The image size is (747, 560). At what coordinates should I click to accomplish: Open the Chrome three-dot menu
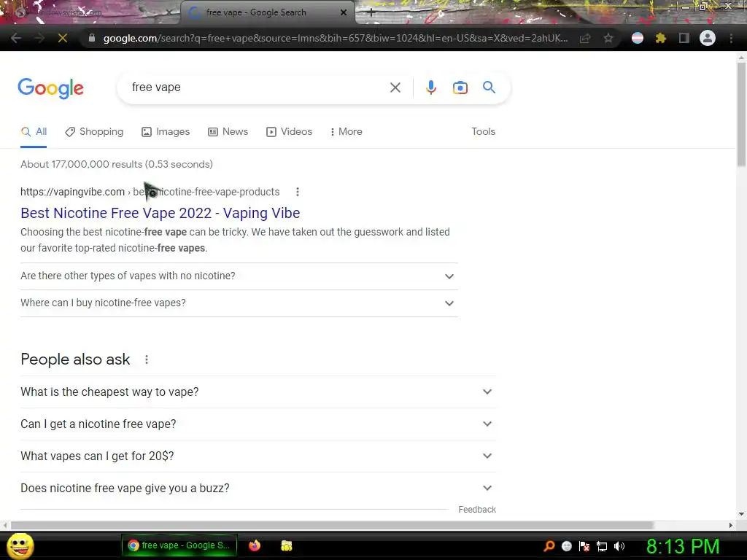point(731,38)
